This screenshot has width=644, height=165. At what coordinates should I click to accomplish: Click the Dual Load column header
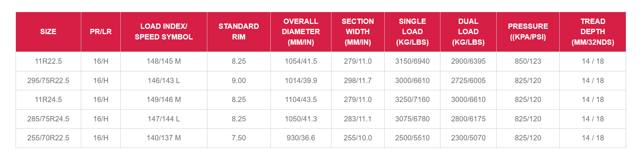(x=468, y=32)
